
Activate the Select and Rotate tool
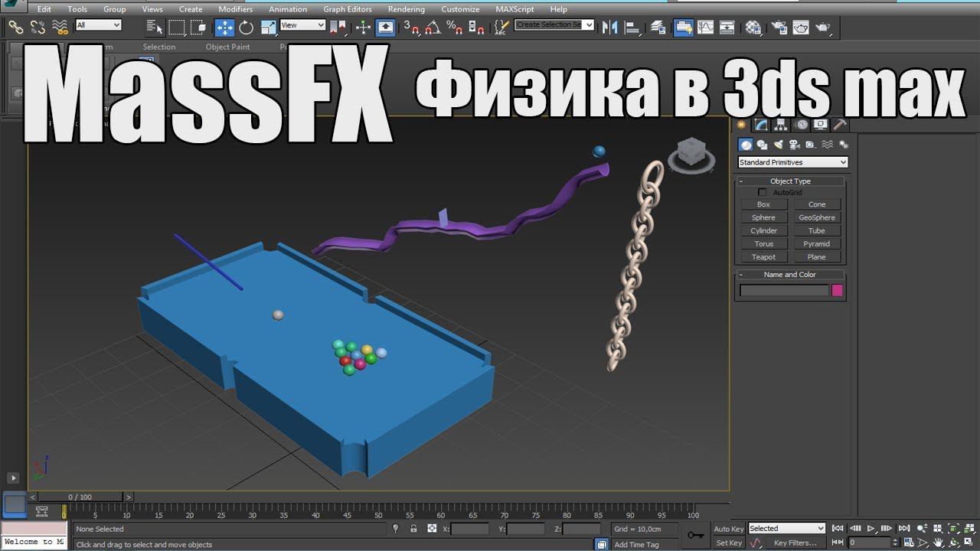tap(246, 28)
